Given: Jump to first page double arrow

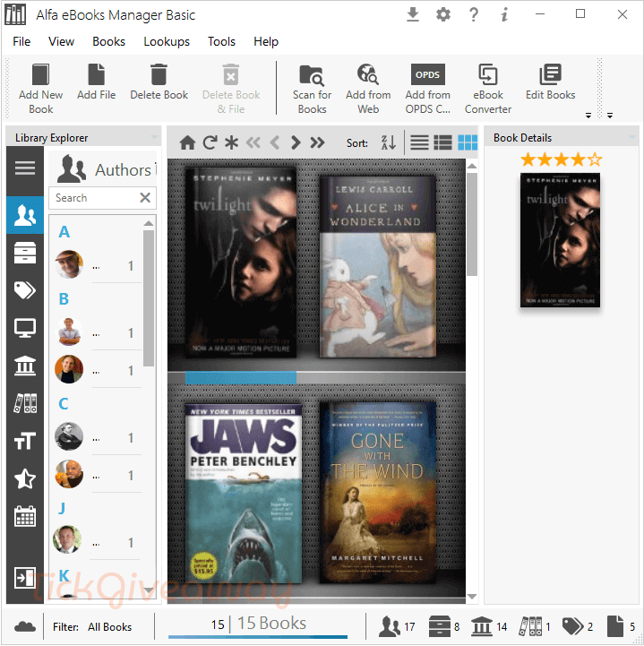Looking at the screenshot, I should point(253,143).
